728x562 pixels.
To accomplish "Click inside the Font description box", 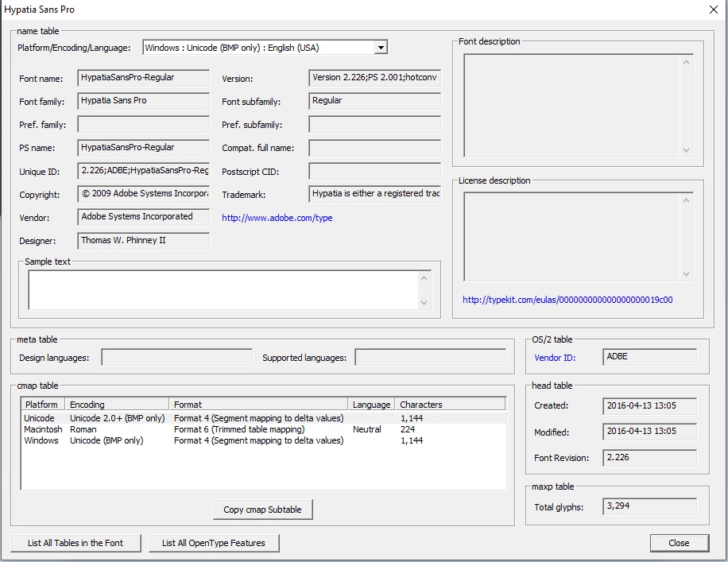I will pyautogui.click(x=572, y=106).
